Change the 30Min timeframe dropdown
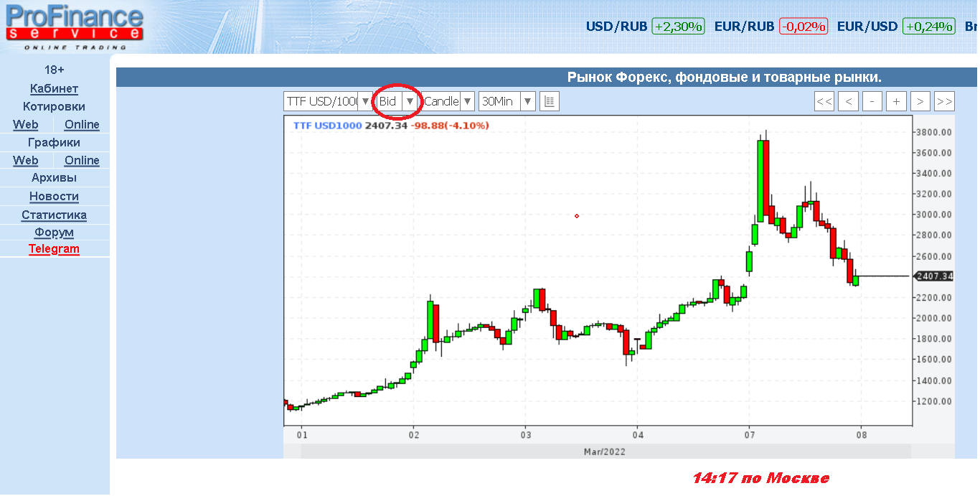The width and height of the screenshot is (980, 496). point(507,101)
